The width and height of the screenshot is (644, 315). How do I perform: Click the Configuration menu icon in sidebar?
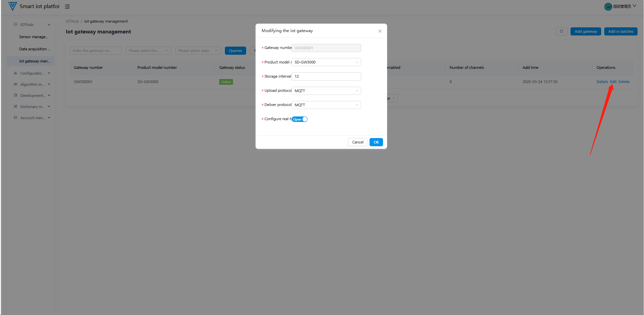(16, 73)
